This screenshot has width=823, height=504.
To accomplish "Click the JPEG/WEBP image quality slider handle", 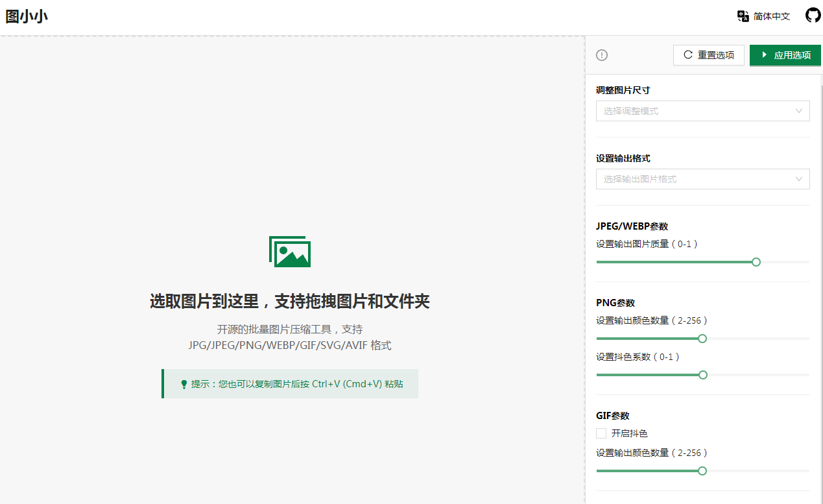I will coord(756,262).
